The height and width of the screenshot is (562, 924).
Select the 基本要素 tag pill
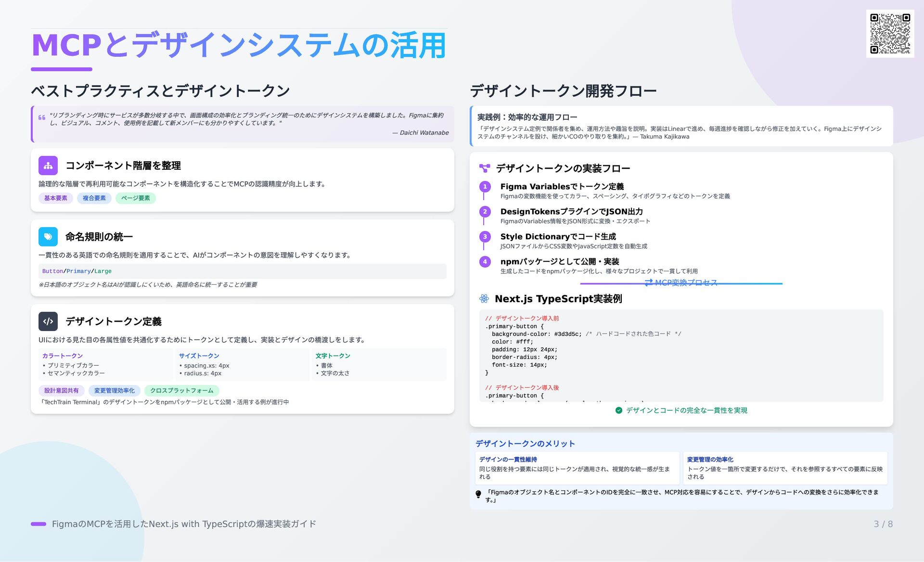56,198
